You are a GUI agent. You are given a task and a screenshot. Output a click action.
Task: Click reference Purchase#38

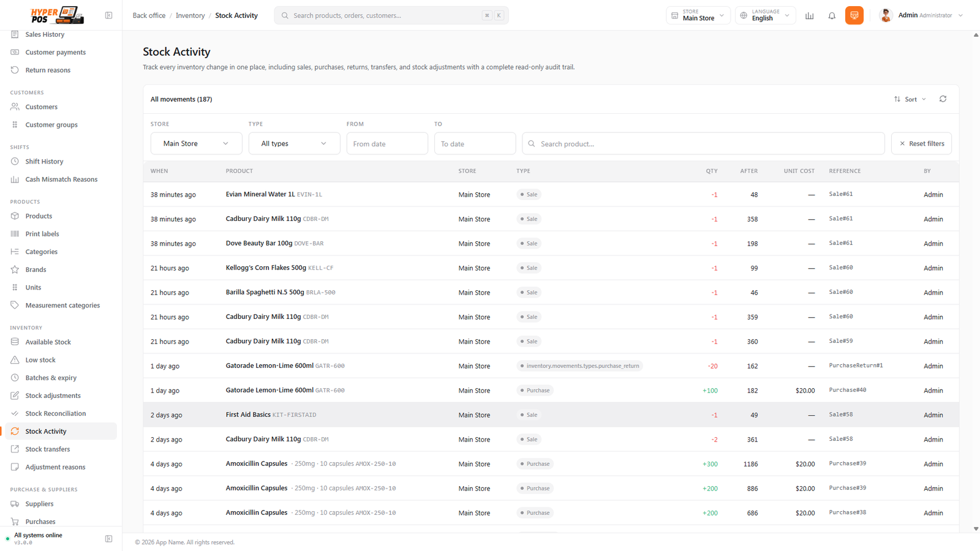point(847,512)
